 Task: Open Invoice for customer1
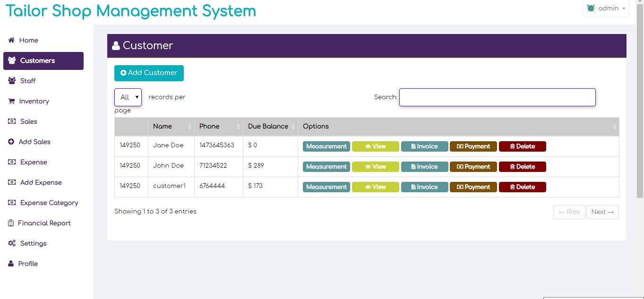[x=424, y=187]
